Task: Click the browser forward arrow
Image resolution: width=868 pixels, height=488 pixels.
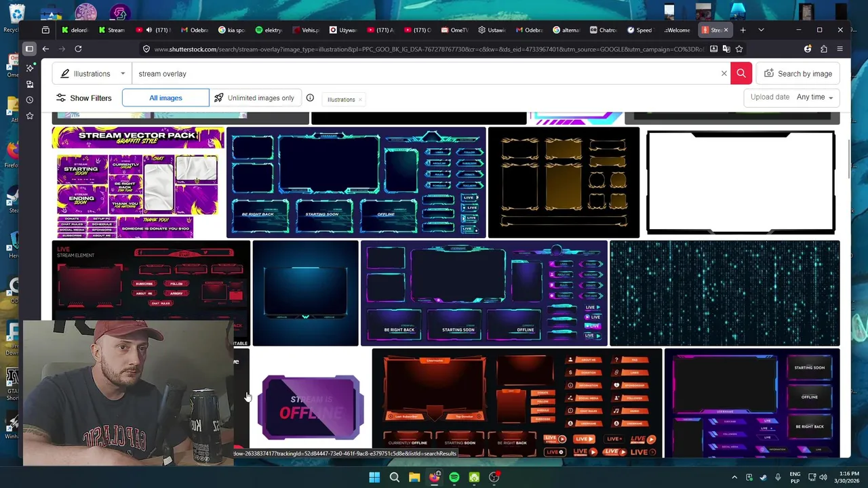Action: click(62, 49)
